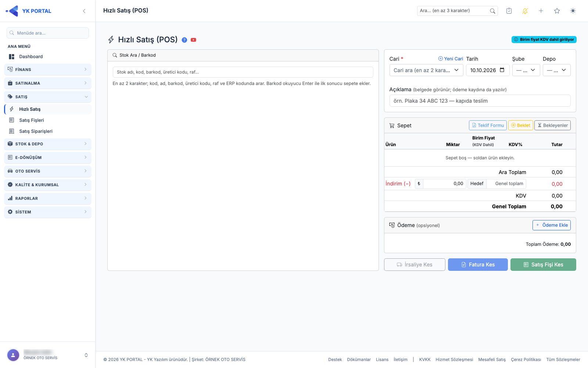Click the lira currency symbol next to İndirim

419,184
